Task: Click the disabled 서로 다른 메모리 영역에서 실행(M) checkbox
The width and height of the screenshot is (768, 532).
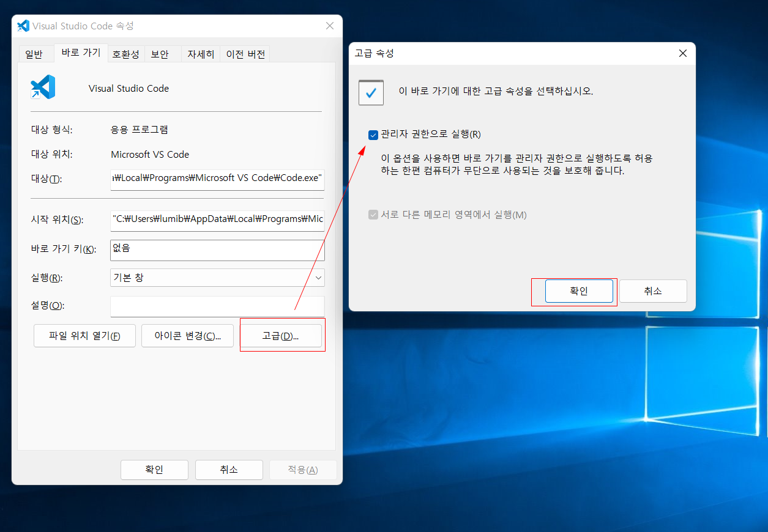Action: 373,215
